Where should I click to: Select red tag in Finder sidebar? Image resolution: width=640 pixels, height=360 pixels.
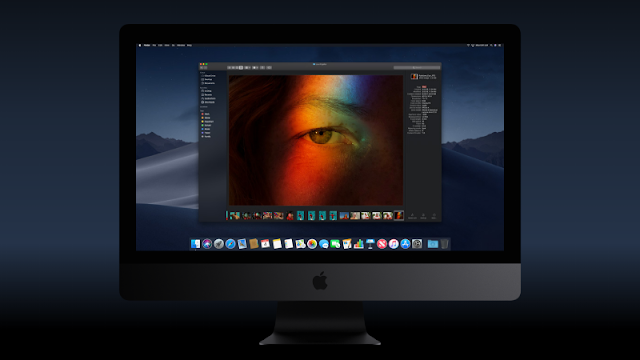tap(206, 114)
